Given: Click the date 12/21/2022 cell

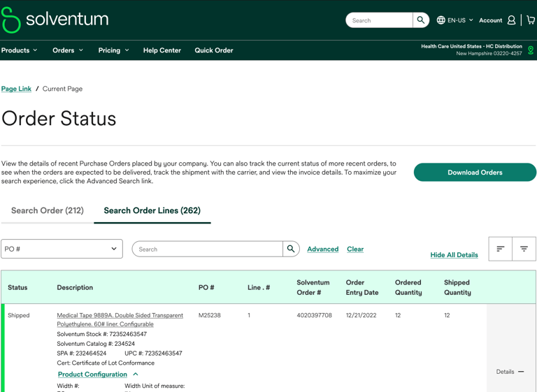Looking at the screenshot, I should 361,315.
